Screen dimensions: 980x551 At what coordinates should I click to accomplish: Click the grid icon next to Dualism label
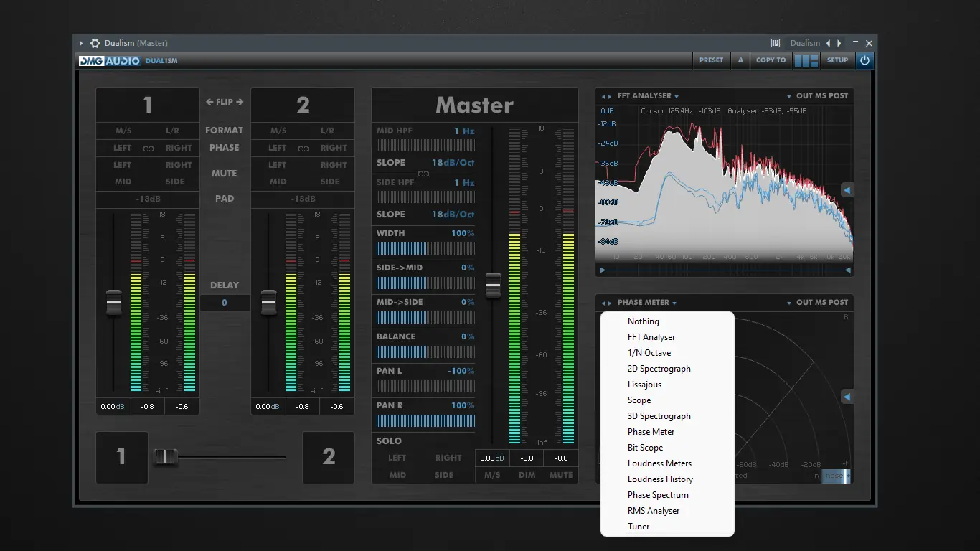pos(777,43)
